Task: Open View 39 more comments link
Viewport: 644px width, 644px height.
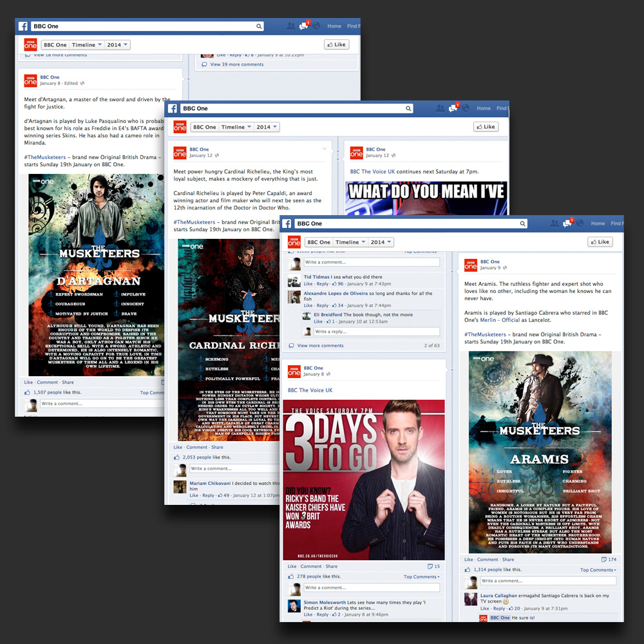Action: [x=237, y=64]
